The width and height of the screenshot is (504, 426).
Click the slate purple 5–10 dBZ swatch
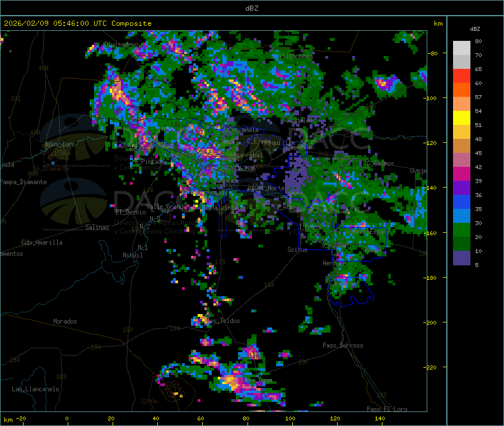click(x=461, y=258)
